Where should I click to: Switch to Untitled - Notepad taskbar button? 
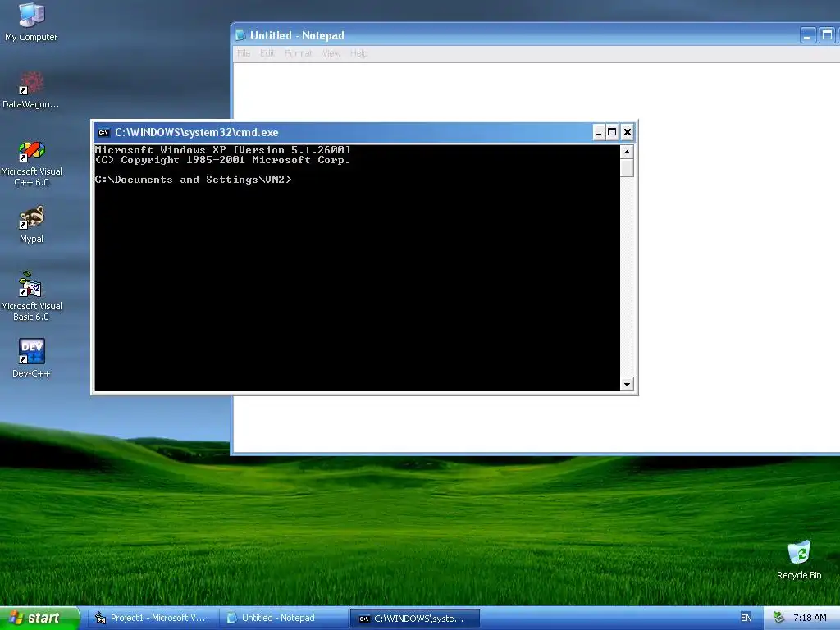click(x=284, y=618)
